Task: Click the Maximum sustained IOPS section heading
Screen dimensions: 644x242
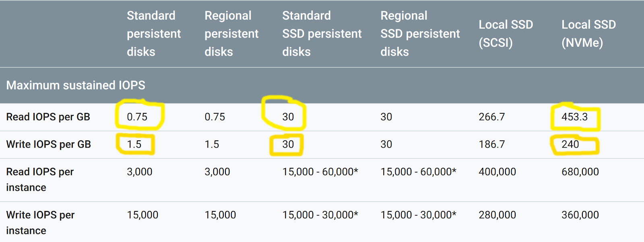Action: click(76, 85)
